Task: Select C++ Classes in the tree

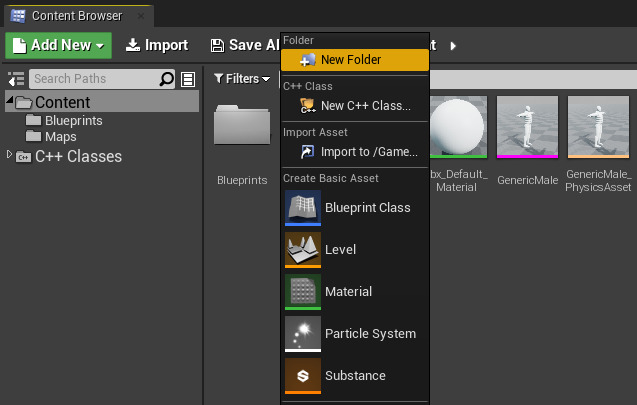Action: [x=69, y=156]
